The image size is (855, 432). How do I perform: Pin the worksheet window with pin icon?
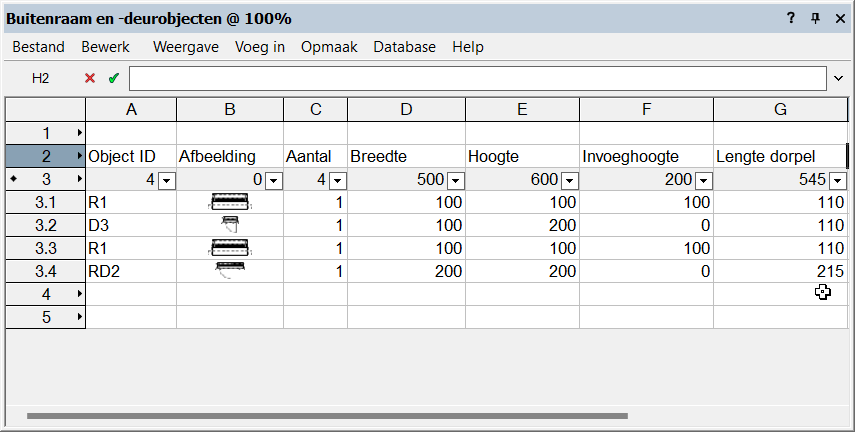click(815, 18)
